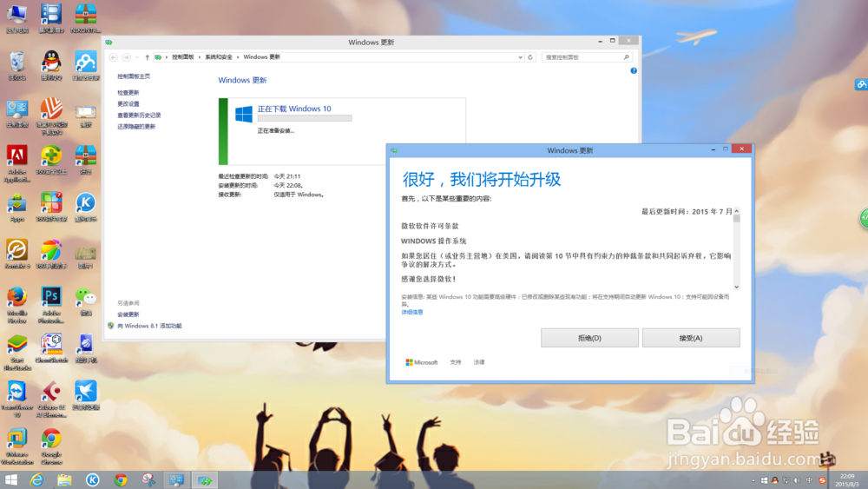Image resolution: width=868 pixels, height=489 pixels.
Task: Open File Explorer from taskbar
Action: point(65,479)
